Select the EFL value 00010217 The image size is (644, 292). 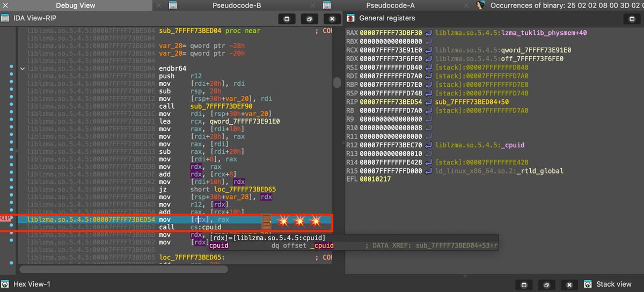pyautogui.click(x=375, y=179)
